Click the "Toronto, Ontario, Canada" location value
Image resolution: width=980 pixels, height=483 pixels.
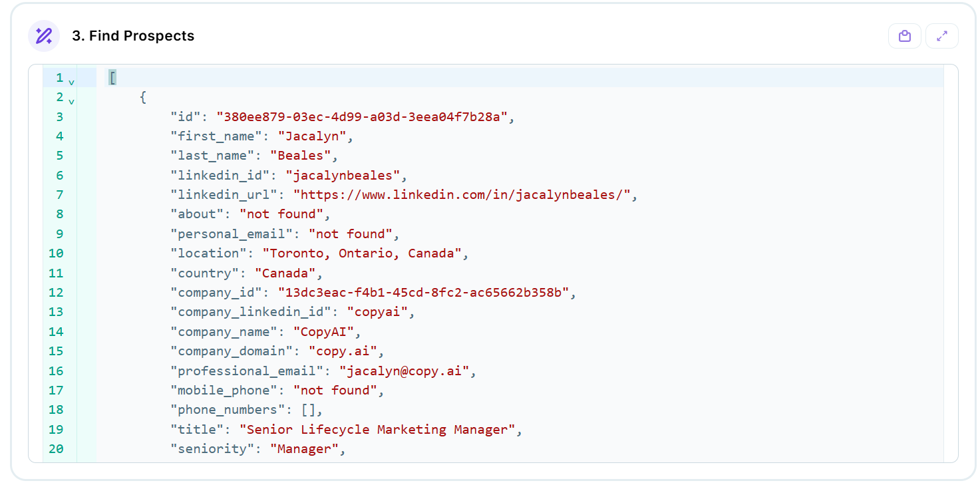coord(362,253)
